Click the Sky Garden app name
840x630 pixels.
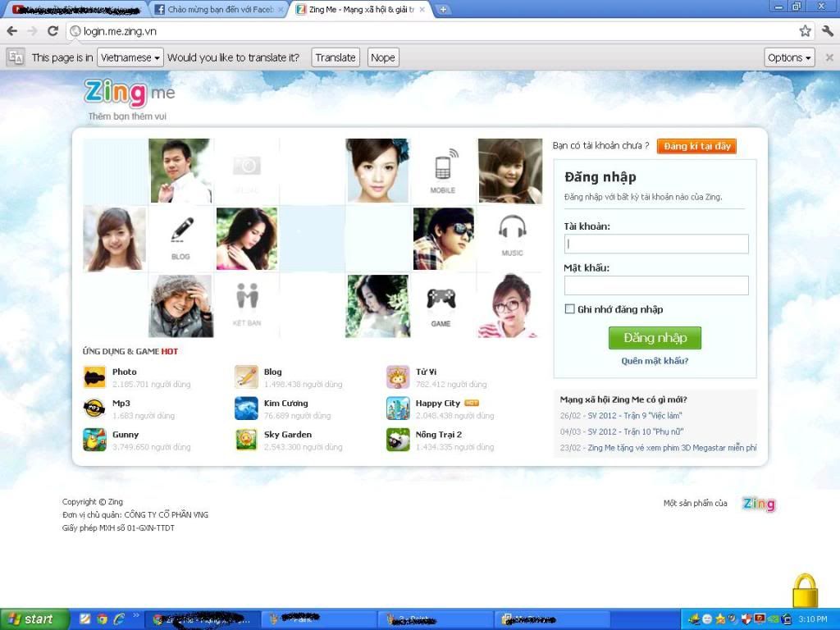[x=288, y=435]
